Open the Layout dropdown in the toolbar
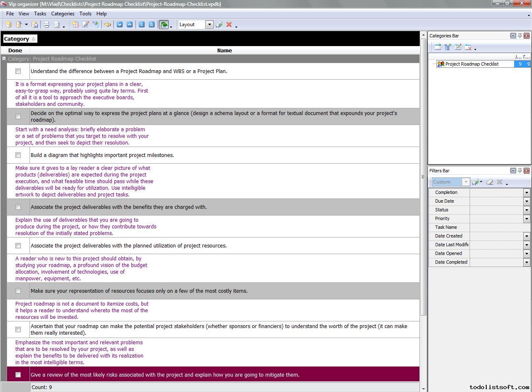 209,24
